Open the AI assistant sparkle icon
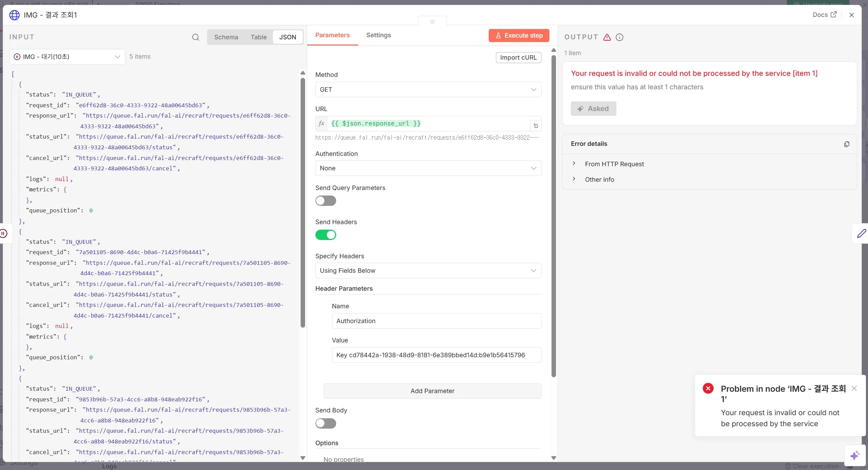This screenshot has height=470, width=868. click(855, 455)
